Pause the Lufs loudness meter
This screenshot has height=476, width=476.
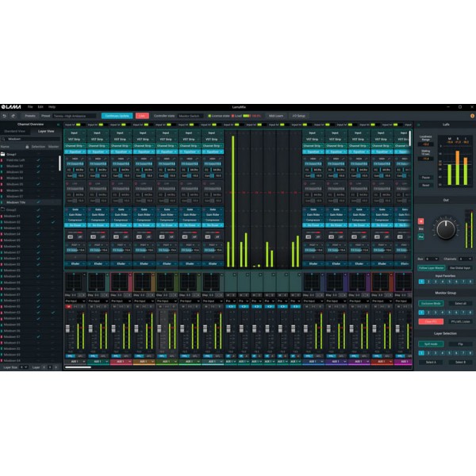click(425, 177)
